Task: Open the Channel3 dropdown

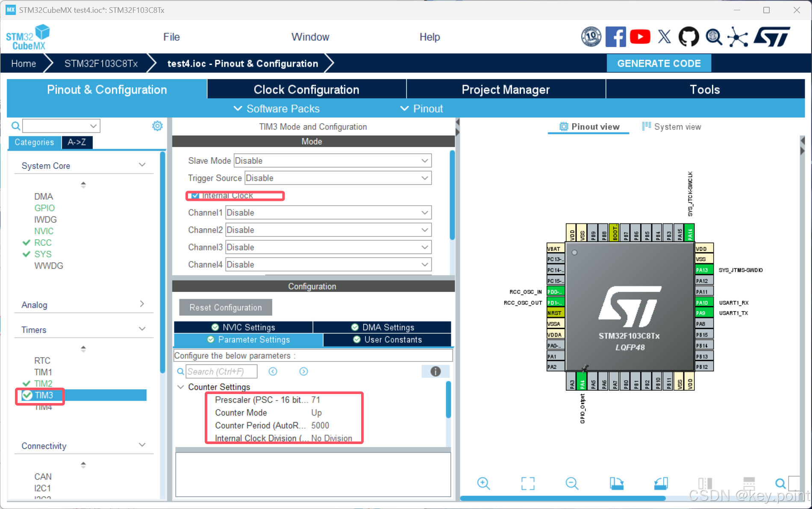Action: [328, 247]
